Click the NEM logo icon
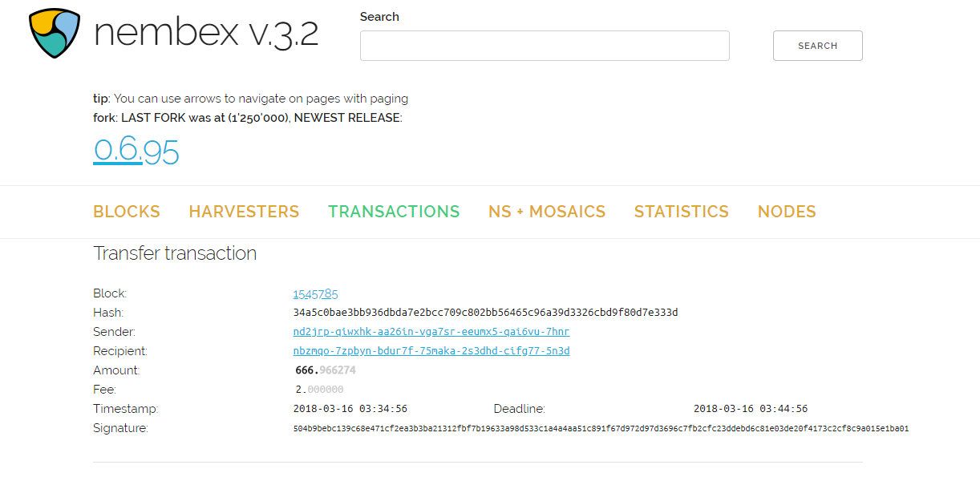The image size is (980, 481). [x=55, y=33]
